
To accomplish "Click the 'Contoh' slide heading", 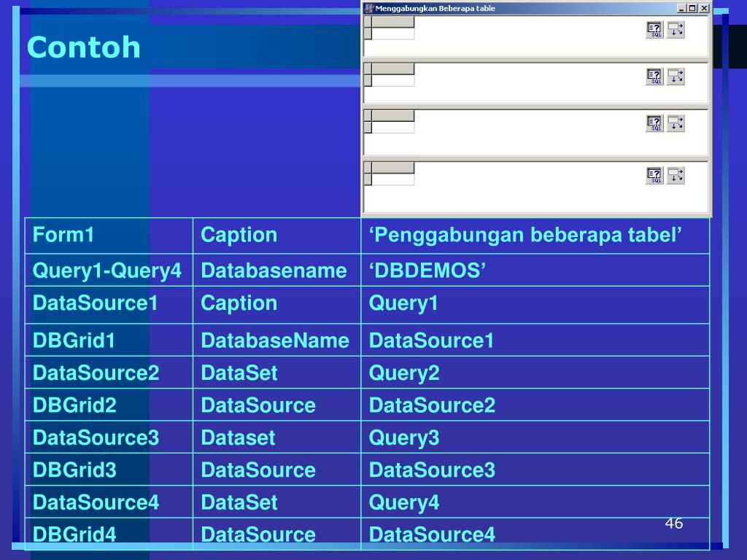I will 84,47.
